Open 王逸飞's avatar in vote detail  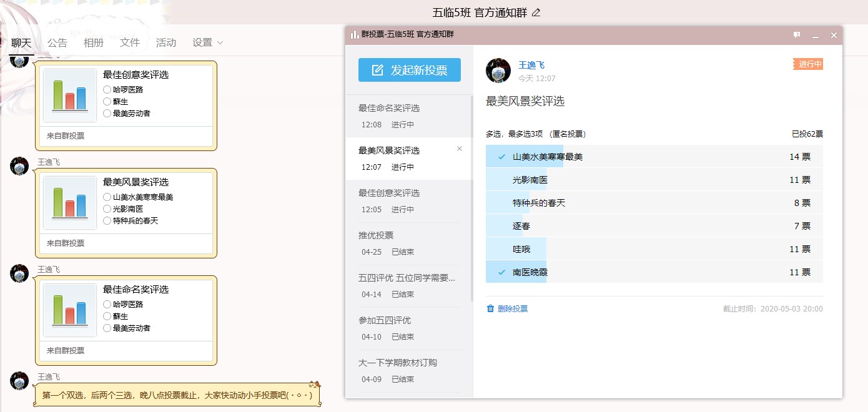coord(498,71)
